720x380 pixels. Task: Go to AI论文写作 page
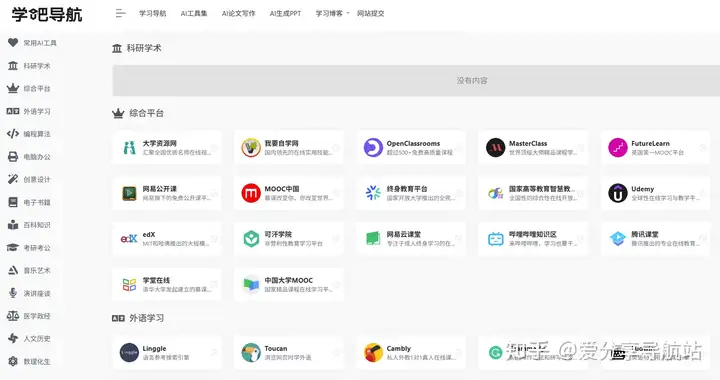(238, 13)
